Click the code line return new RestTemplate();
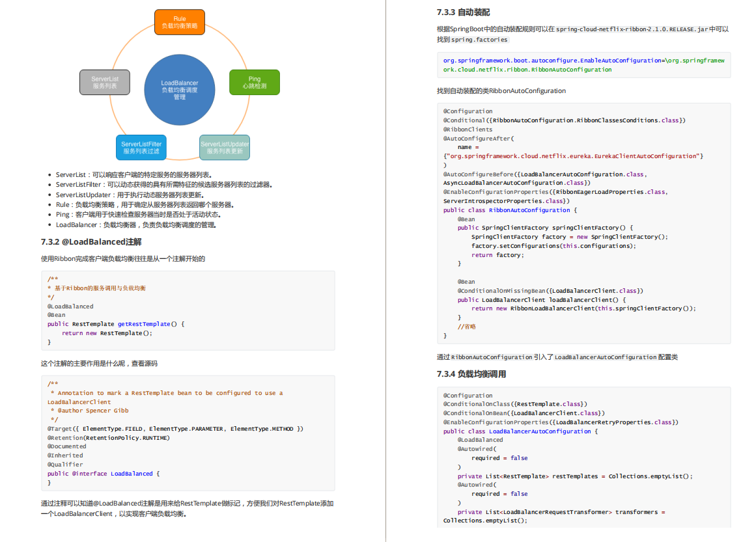The image size is (756, 542). 107,333
